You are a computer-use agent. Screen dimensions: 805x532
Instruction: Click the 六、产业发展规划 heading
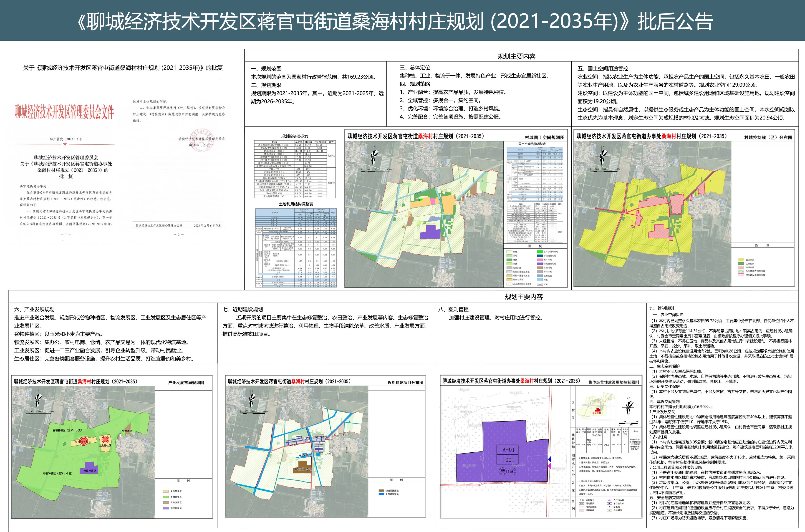pyautogui.click(x=34, y=309)
